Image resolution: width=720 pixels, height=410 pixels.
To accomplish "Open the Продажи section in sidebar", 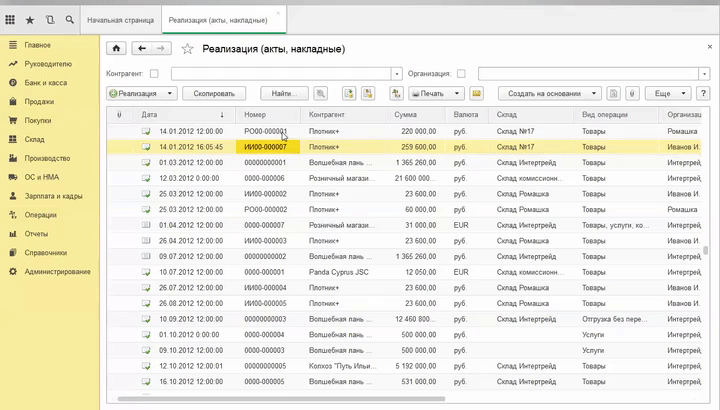I will (x=39, y=101).
